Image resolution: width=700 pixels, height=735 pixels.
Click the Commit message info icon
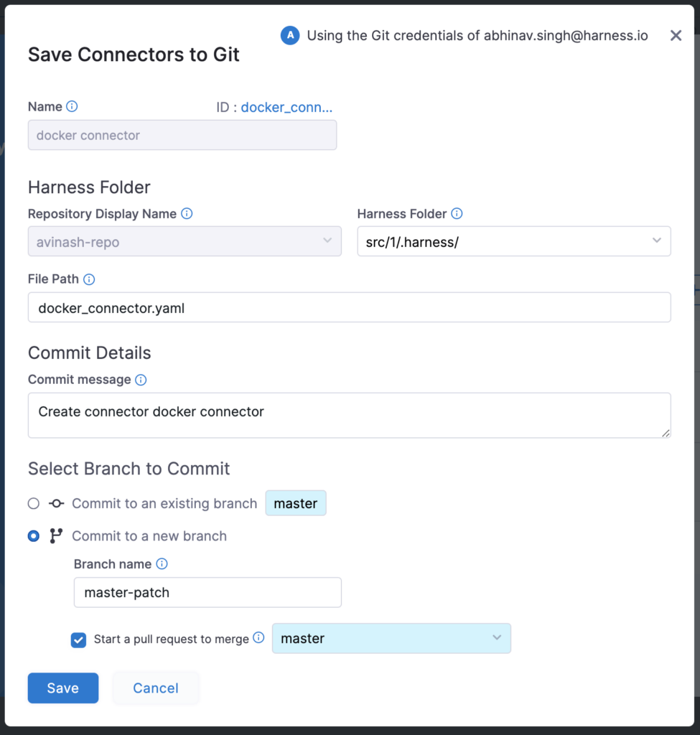pos(141,380)
